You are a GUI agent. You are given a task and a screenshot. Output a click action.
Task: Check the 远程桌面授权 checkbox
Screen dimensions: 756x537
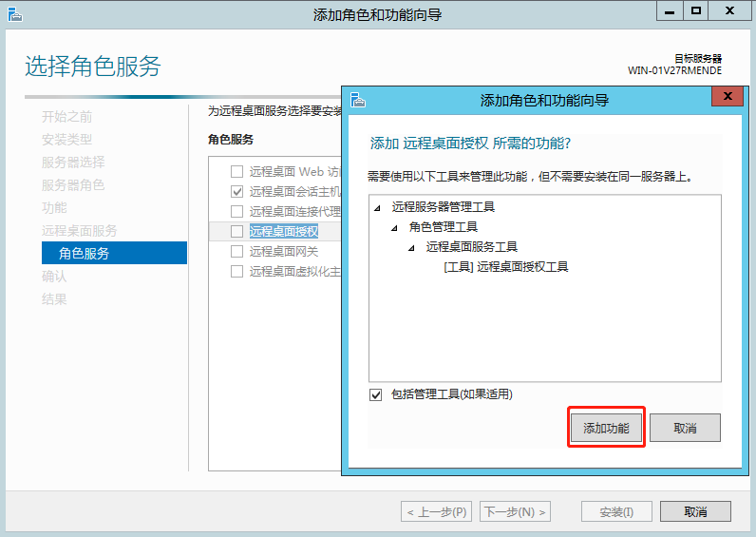[x=237, y=232]
